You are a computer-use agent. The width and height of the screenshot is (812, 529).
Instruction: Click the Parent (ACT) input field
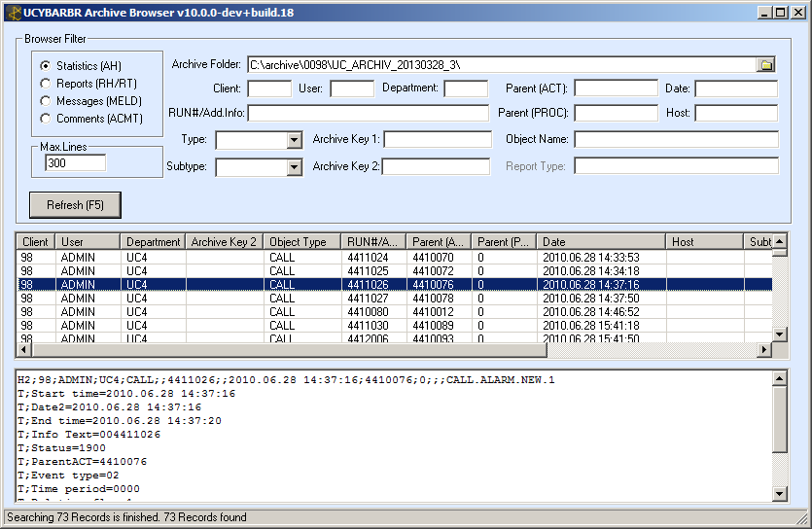click(x=617, y=88)
